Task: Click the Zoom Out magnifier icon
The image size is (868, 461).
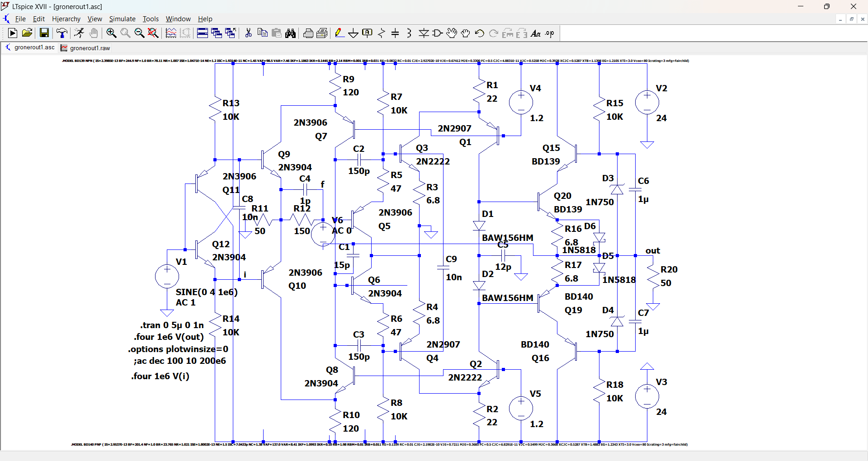Action: [139, 33]
